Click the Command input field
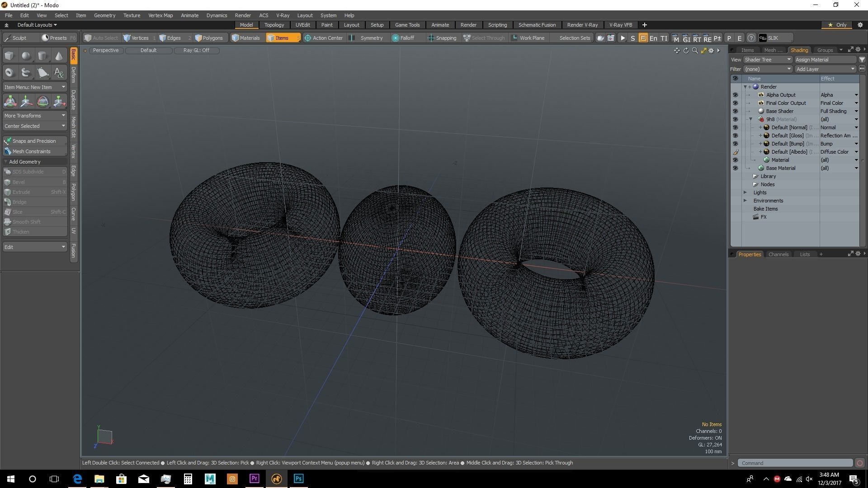 (x=795, y=463)
